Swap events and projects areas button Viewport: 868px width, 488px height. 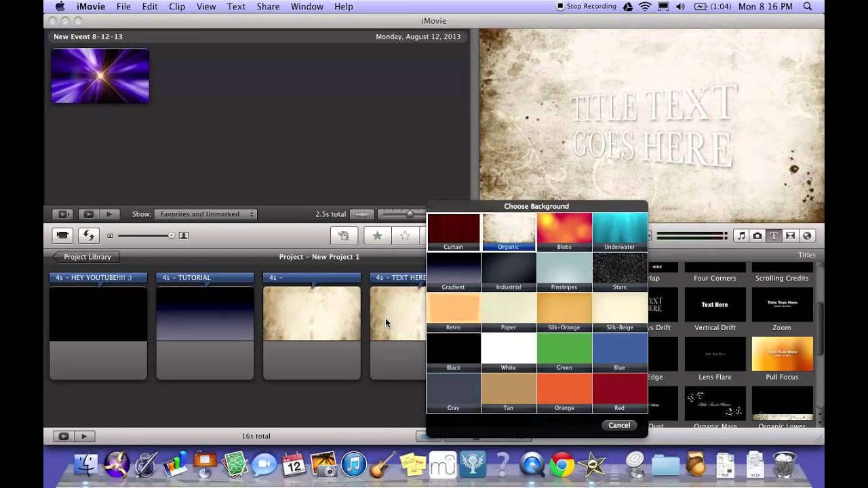pos(89,235)
